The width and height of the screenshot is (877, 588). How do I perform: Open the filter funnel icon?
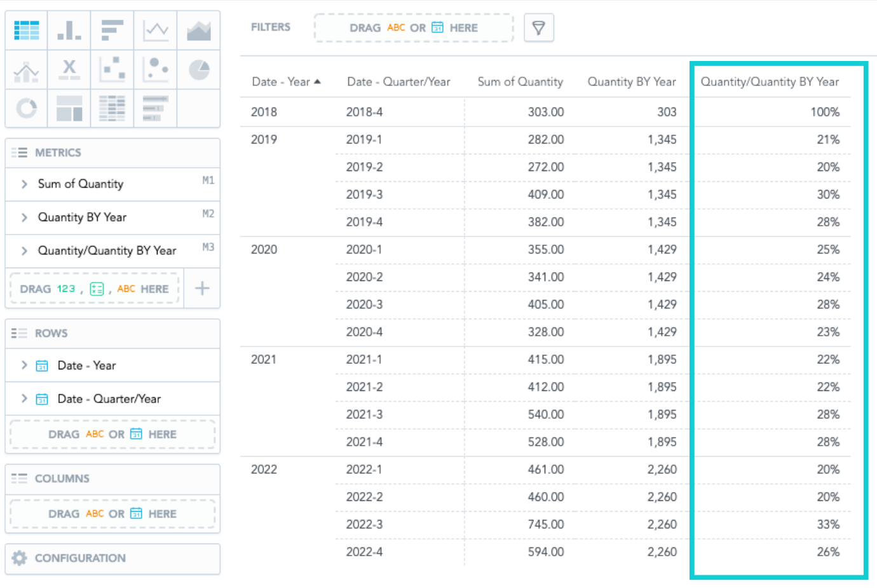538,27
